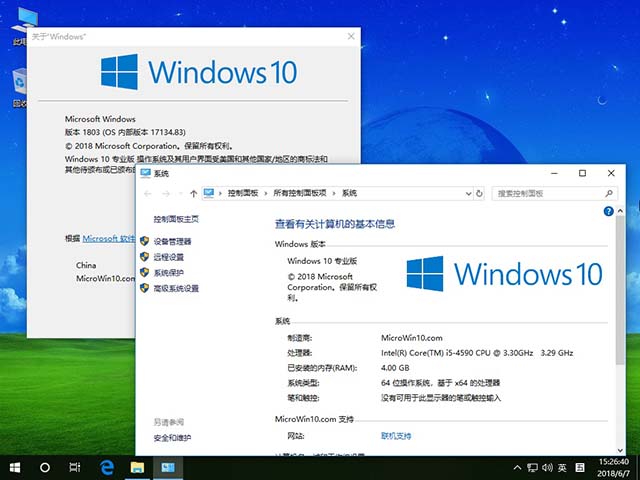The image size is (640, 480).
Task: Open 联机支持 website link
Action: tap(396, 436)
